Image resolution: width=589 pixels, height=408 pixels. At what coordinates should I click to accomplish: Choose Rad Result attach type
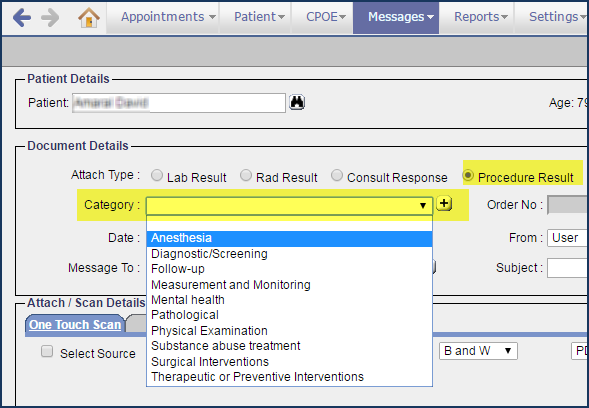click(x=246, y=175)
